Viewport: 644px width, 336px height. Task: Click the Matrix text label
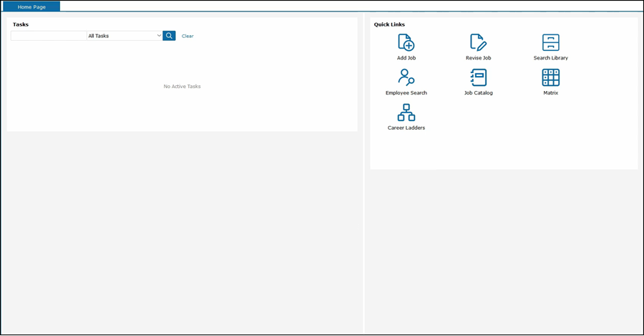point(550,93)
